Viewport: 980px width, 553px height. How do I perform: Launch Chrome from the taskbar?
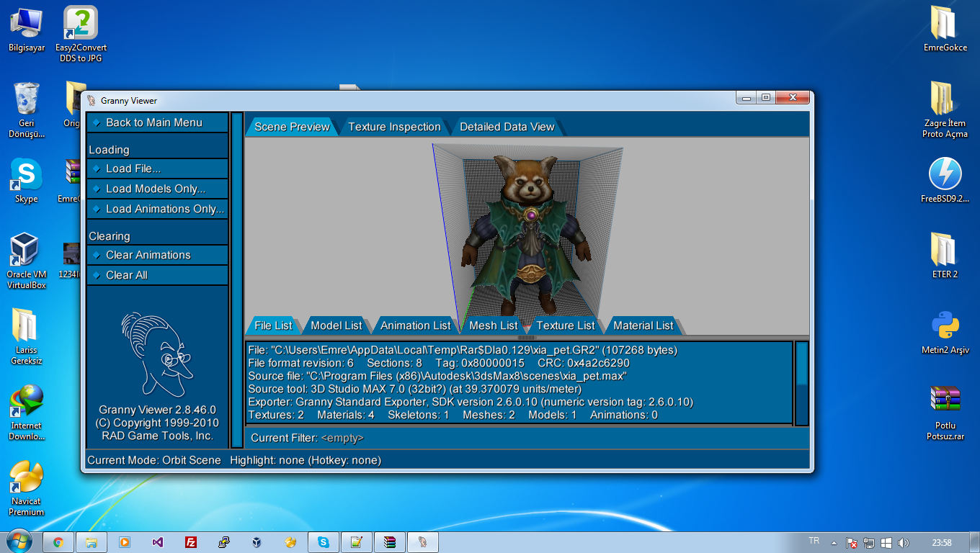click(x=58, y=542)
